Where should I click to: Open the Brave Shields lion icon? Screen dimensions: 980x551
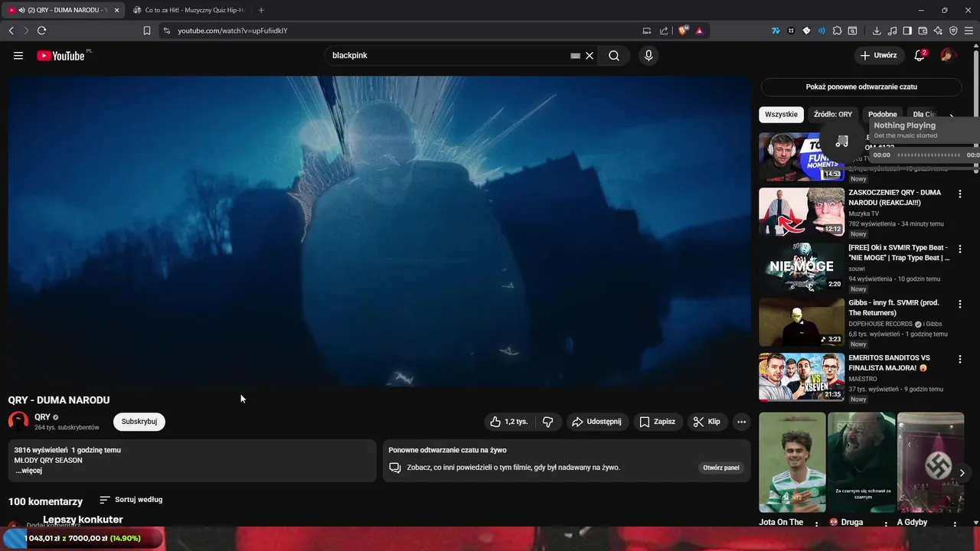tap(683, 31)
